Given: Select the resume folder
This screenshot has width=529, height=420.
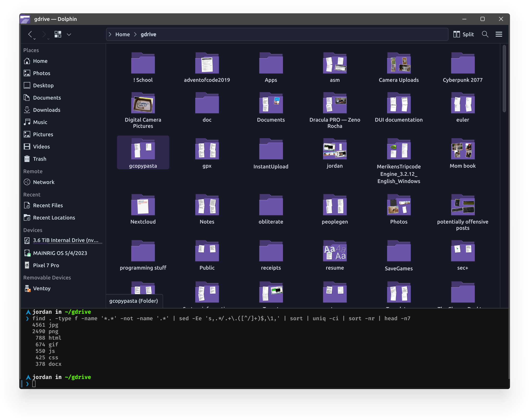Looking at the screenshot, I should coord(335,255).
